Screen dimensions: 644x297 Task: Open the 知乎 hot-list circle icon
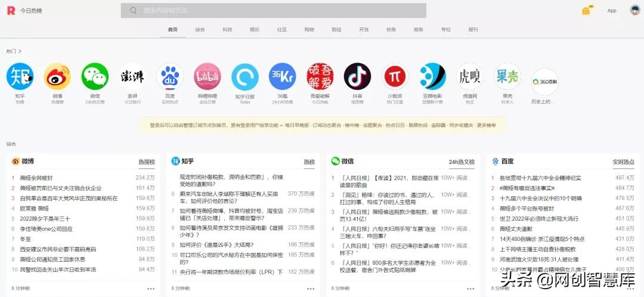20,76
